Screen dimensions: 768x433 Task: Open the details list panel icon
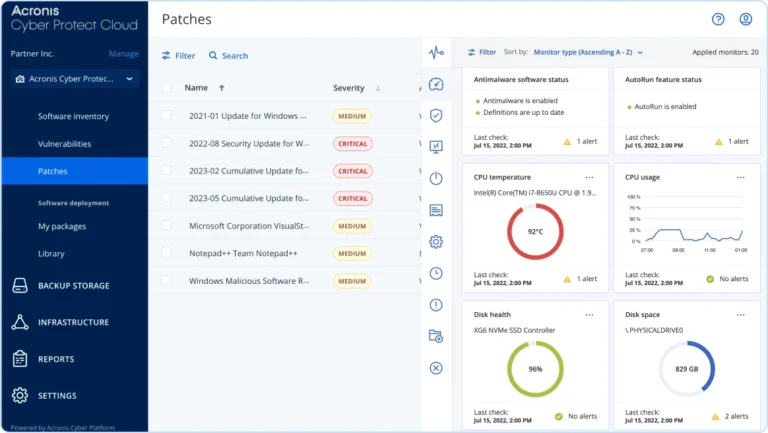436,210
